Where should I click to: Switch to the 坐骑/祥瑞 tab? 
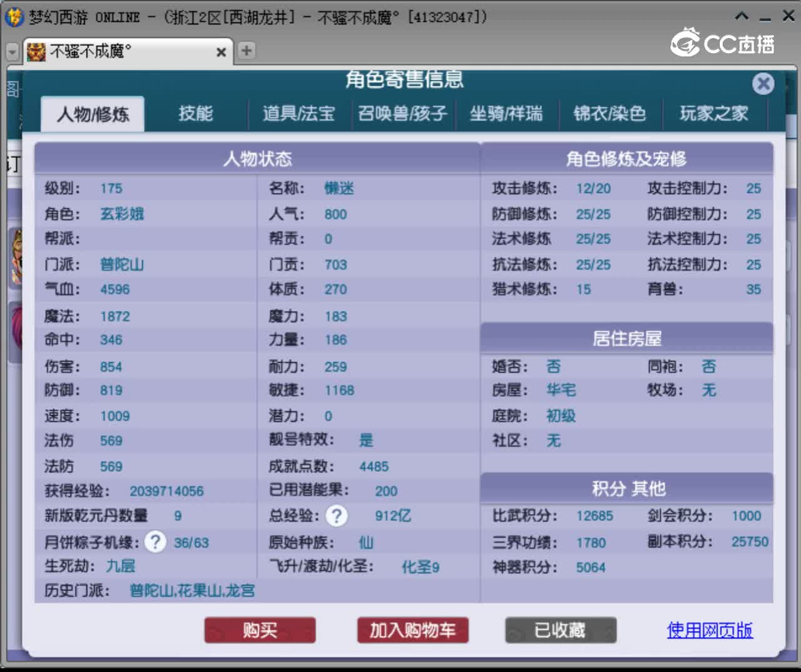coord(506,113)
